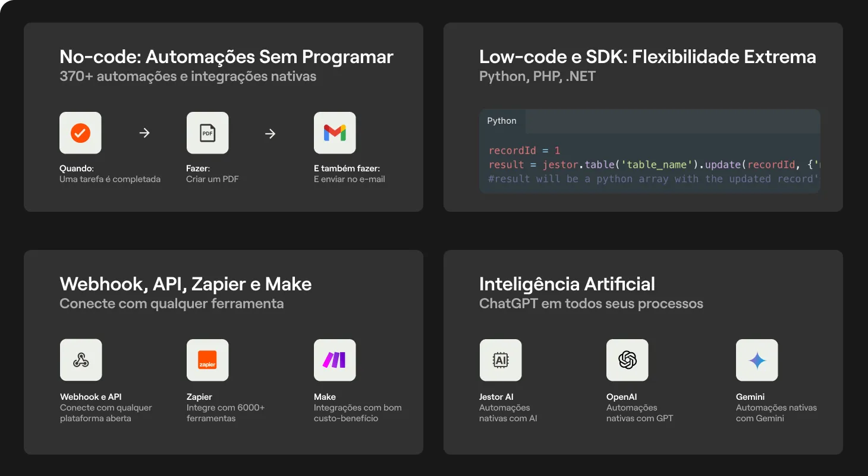The image size is (868, 476).
Task: Click the arrow between PDF and Gmail icons
Action: pyautogui.click(x=271, y=133)
